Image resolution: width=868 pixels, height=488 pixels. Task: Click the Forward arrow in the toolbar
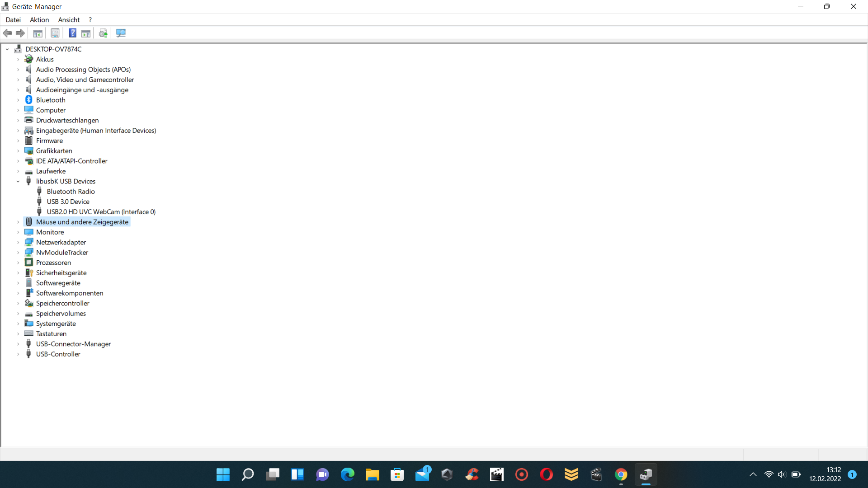coord(20,33)
